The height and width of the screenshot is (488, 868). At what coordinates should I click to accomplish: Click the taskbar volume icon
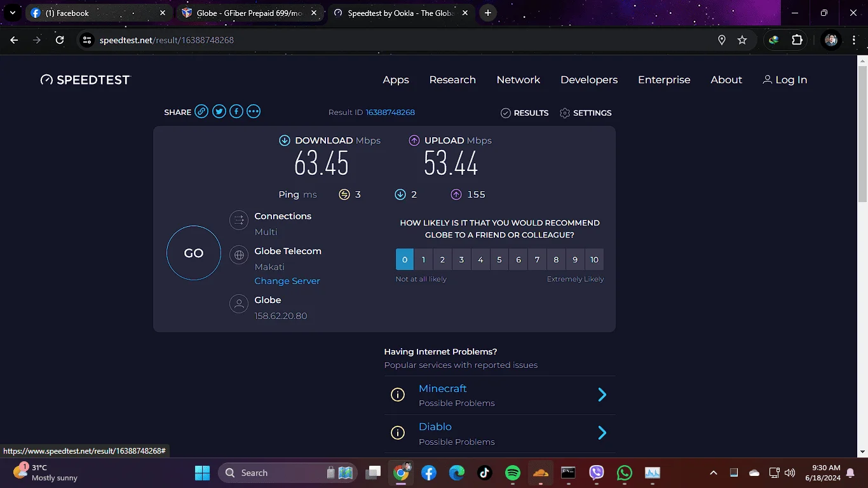(790, 473)
